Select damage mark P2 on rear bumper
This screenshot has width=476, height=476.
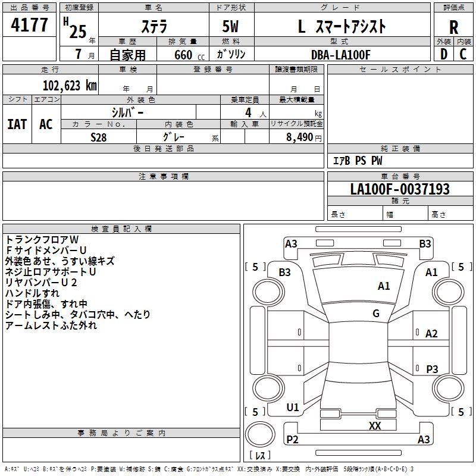click(292, 440)
